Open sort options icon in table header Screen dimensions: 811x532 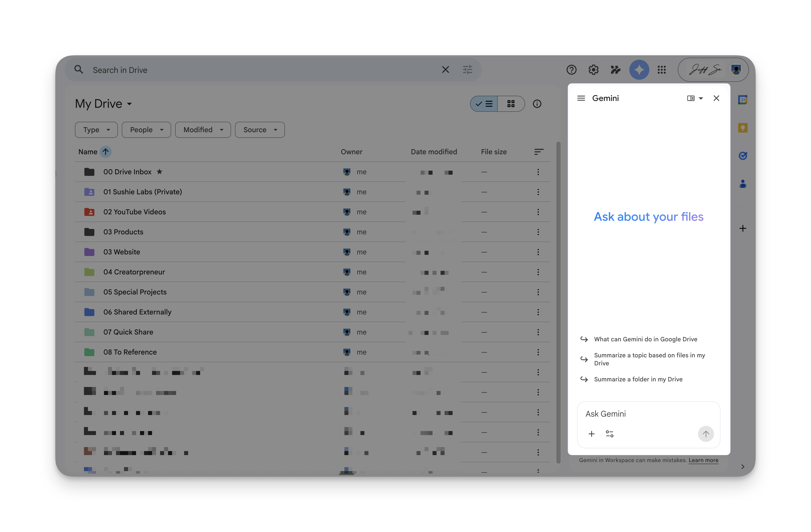click(x=539, y=152)
